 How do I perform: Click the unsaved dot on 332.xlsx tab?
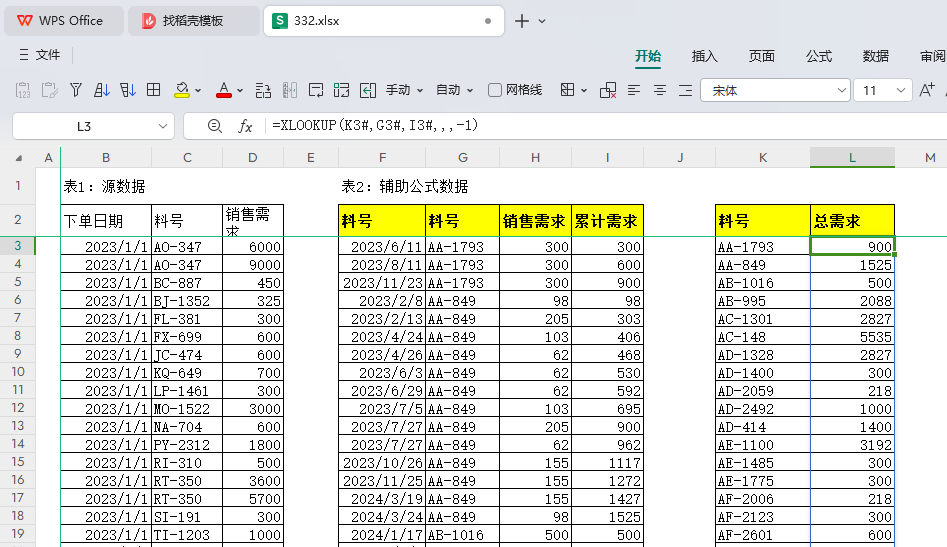point(488,21)
